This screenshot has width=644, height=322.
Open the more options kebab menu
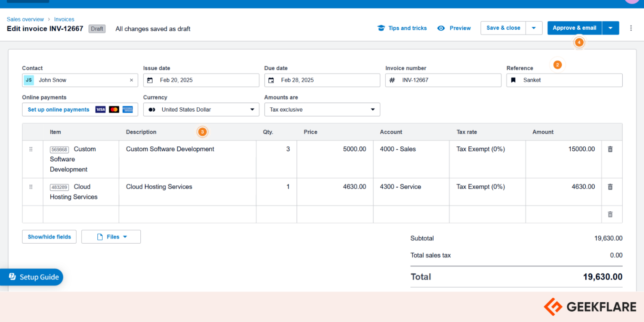click(x=631, y=28)
